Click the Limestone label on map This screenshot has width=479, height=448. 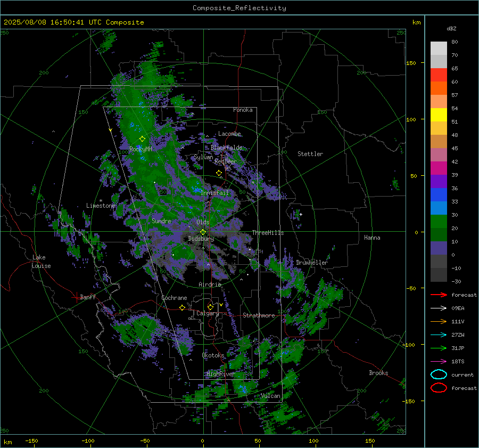tap(101, 206)
